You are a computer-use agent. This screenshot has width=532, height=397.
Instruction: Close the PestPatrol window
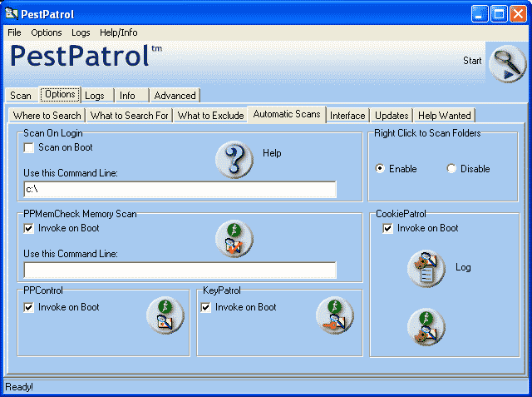[518, 14]
